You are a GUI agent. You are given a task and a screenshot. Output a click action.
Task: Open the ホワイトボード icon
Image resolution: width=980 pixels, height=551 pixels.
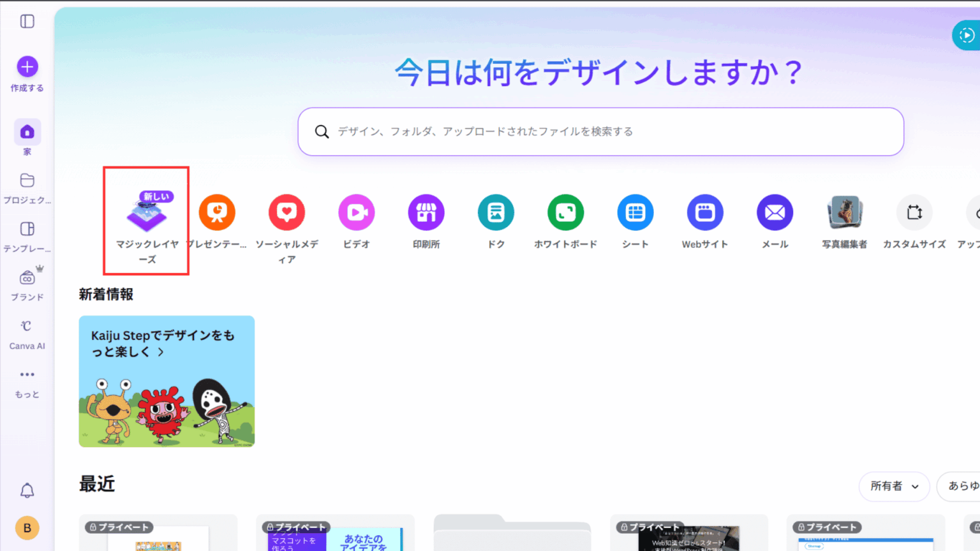[565, 212]
